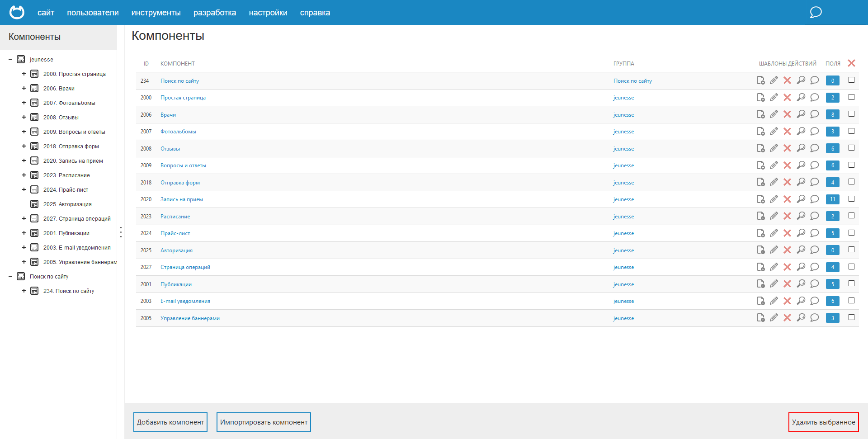868x439 pixels.
Task: Click Добавить компонент button
Action: (x=170, y=422)
